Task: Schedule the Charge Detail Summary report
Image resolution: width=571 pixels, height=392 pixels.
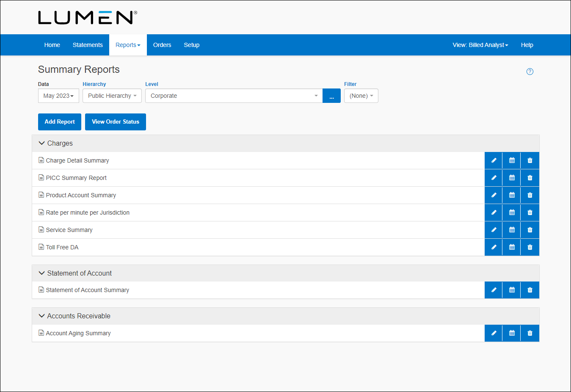Action: (x=511, y=160)
